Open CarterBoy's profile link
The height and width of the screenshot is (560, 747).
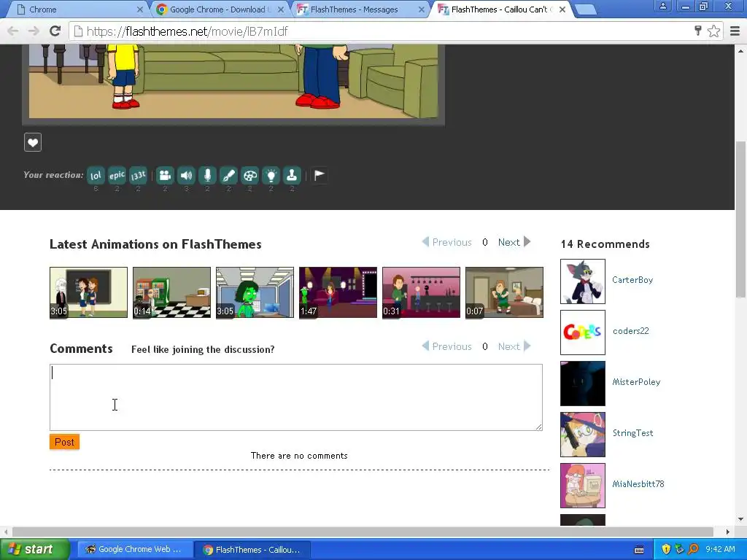point(632,280)
